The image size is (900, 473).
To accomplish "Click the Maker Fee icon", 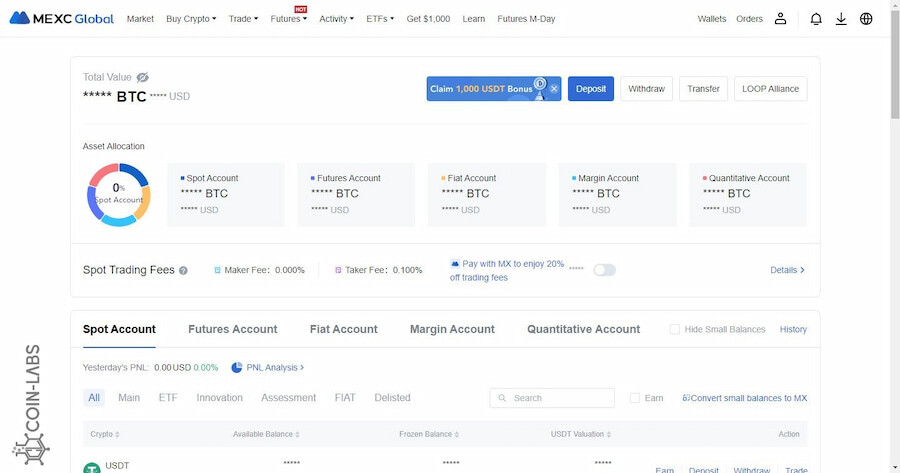I will pyautogui.click(x=218, y=270).
